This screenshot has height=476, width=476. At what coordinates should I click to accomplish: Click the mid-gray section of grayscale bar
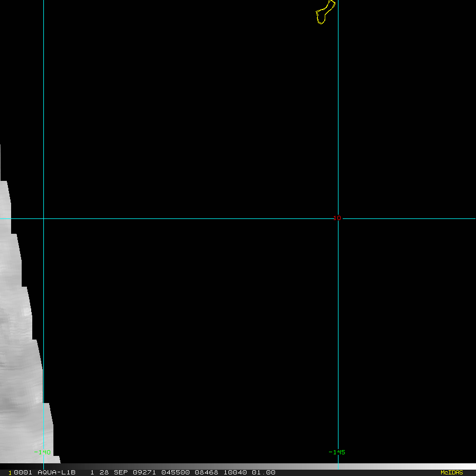238,466
